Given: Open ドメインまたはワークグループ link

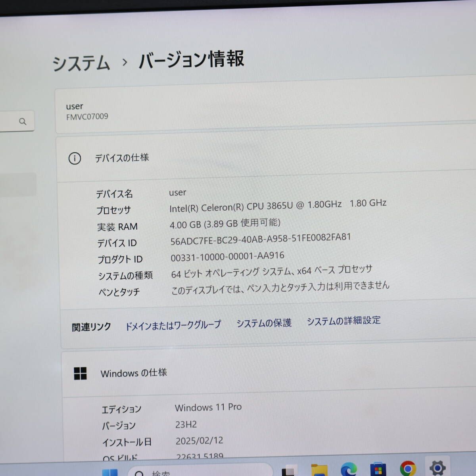Looking at the screenshot, I should click(x=173, y=325).
